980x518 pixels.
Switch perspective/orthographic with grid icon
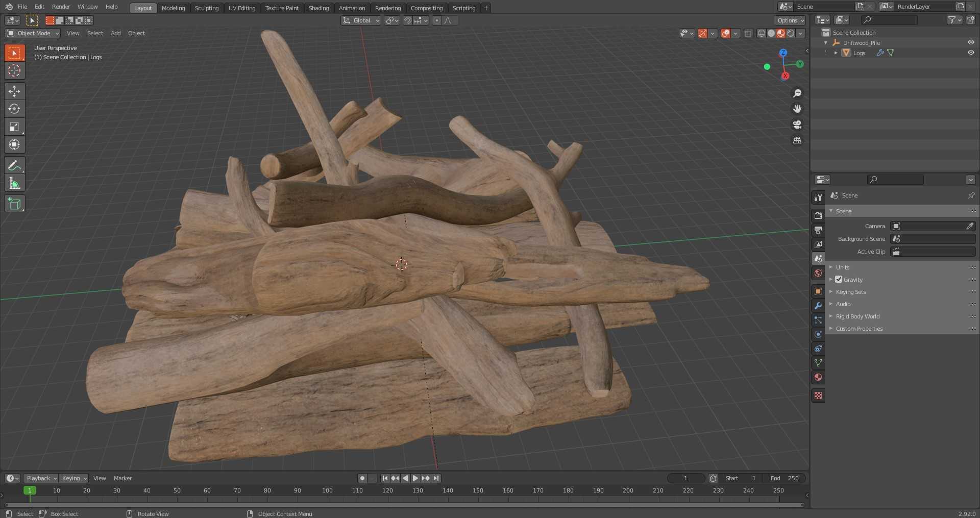coord(797,140)
